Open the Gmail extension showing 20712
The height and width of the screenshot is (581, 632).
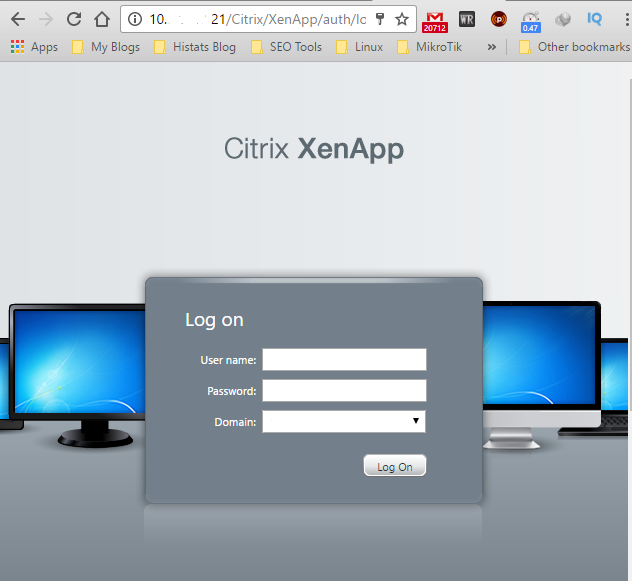click(x=435, y=22)
